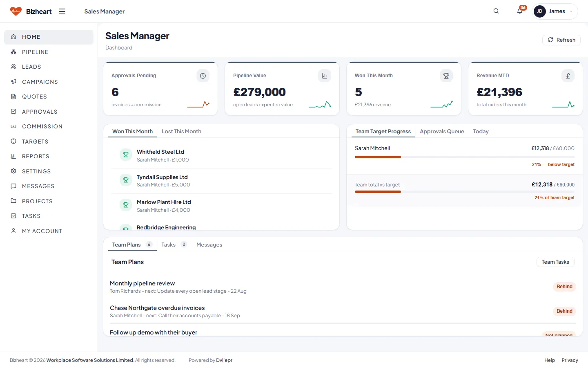
Task: Click the clock icon on Approvals Pending
Action: tap(203, 76)
